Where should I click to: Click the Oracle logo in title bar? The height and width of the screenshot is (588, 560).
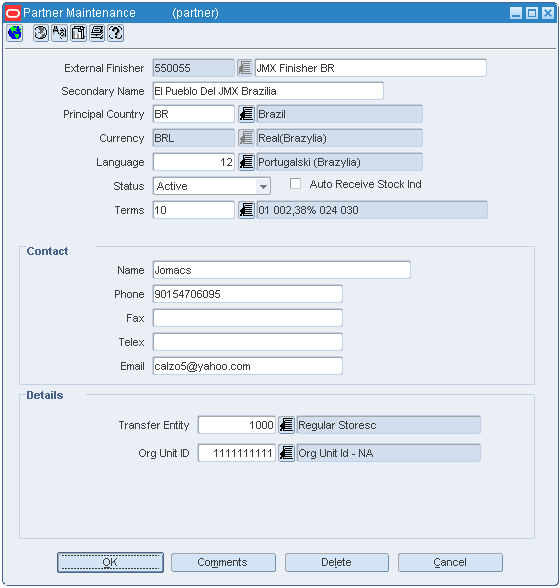[x=13, y=13]
